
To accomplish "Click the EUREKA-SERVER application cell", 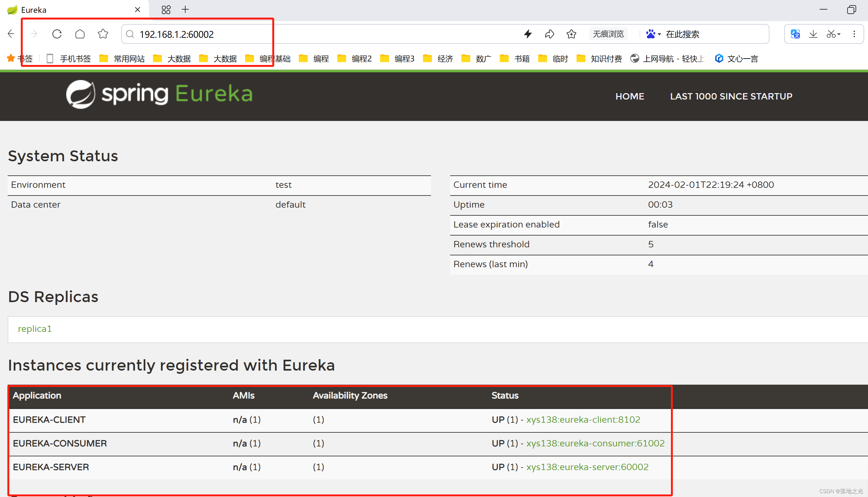I will click(51, 467).
